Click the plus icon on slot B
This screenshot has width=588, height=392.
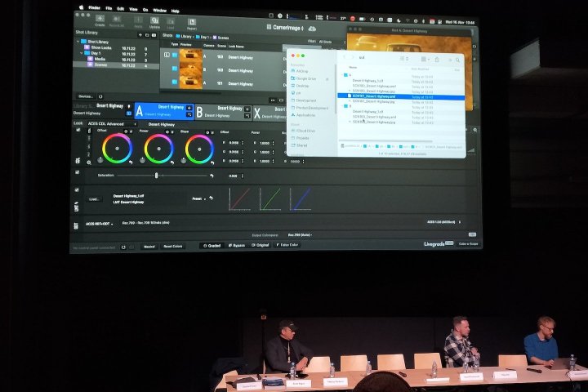tap(247, 109)
